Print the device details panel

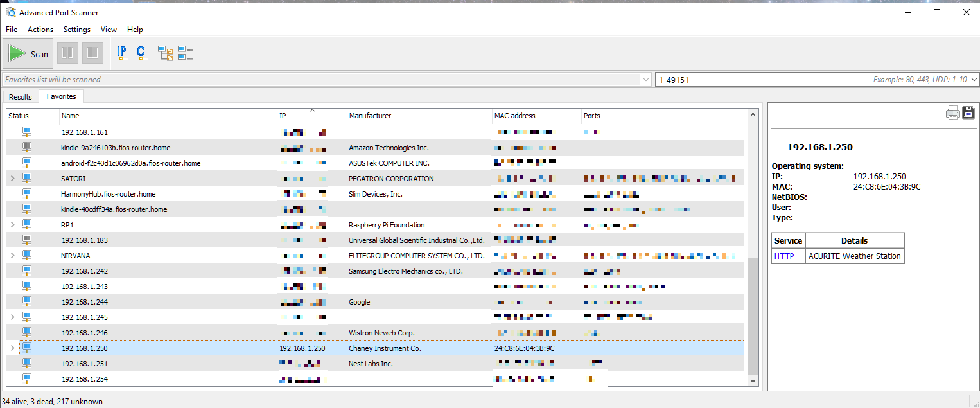coord(952,112)
